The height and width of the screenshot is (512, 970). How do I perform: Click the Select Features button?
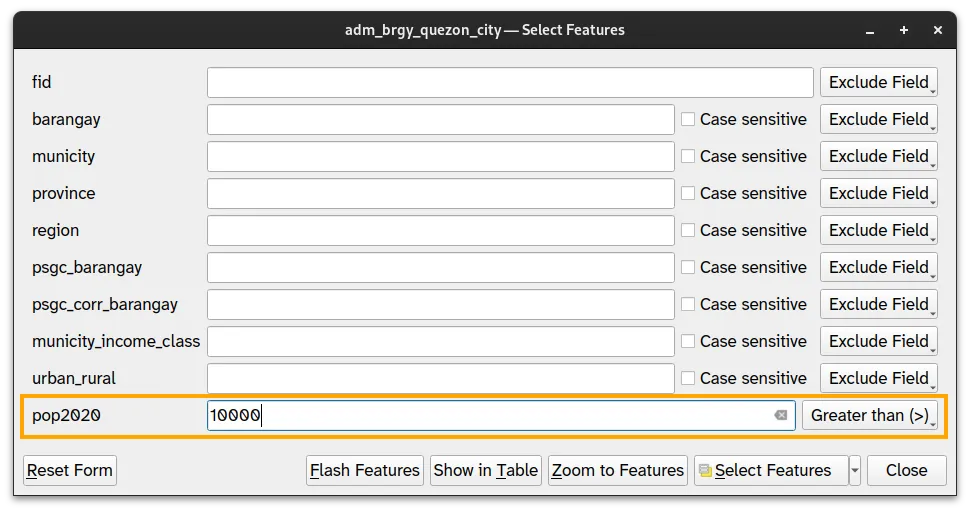click(765, 470)
